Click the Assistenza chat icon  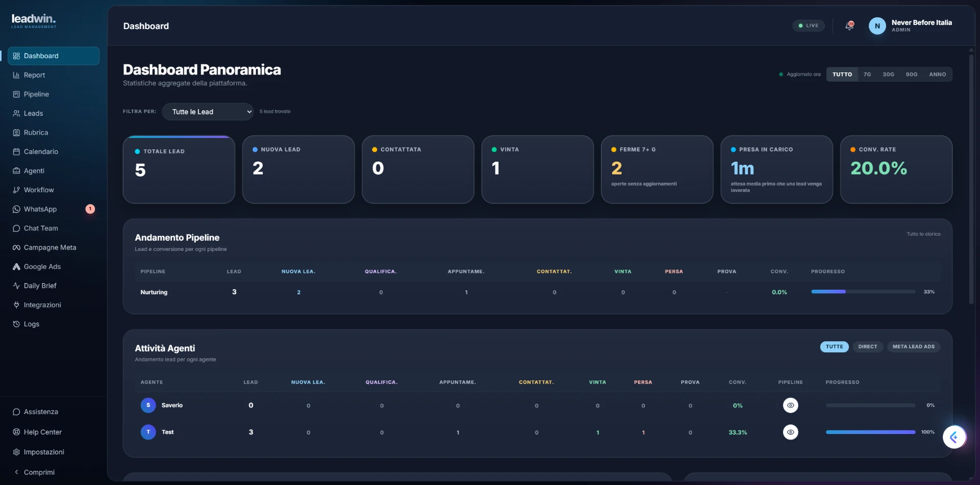pos(16,412)
